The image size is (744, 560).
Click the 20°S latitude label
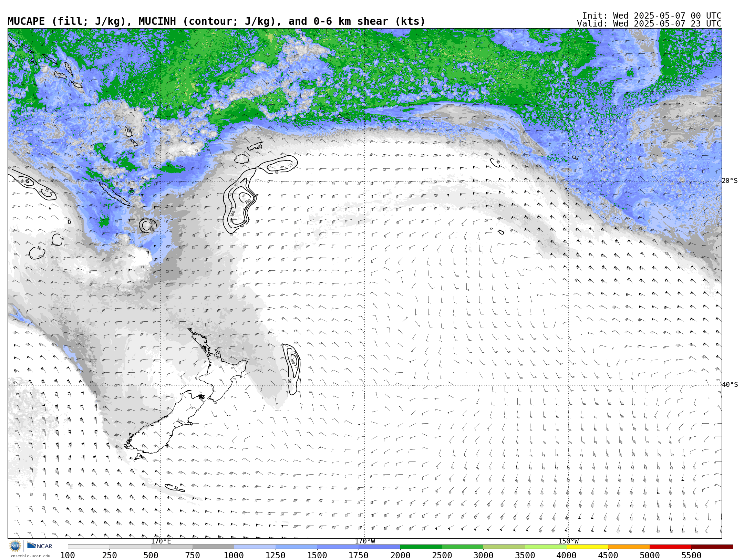[x=730, y=181]
